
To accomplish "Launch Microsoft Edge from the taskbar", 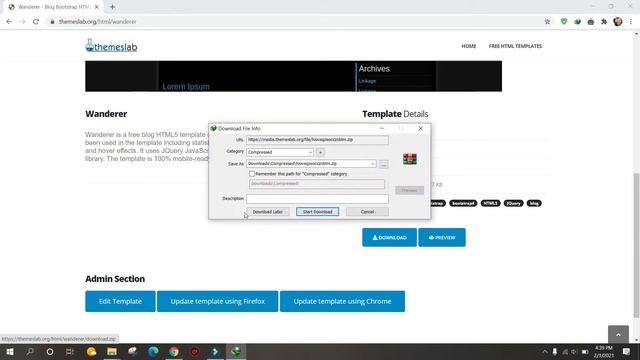I will coord(153,351).
